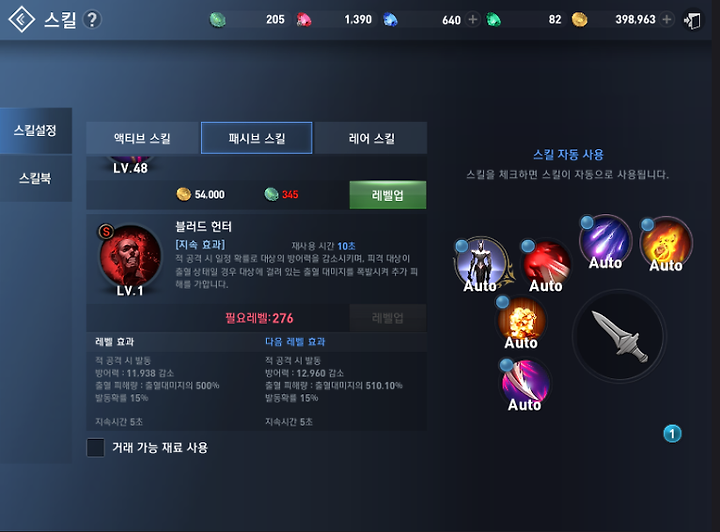
Task: Switch to the 액티브 스킬 tab
Action: pyautogui.click(x=142, y=138)
